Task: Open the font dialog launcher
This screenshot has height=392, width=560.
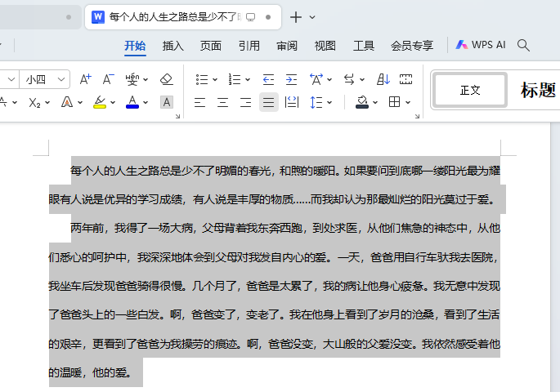Action: click(x=177, y=116)
